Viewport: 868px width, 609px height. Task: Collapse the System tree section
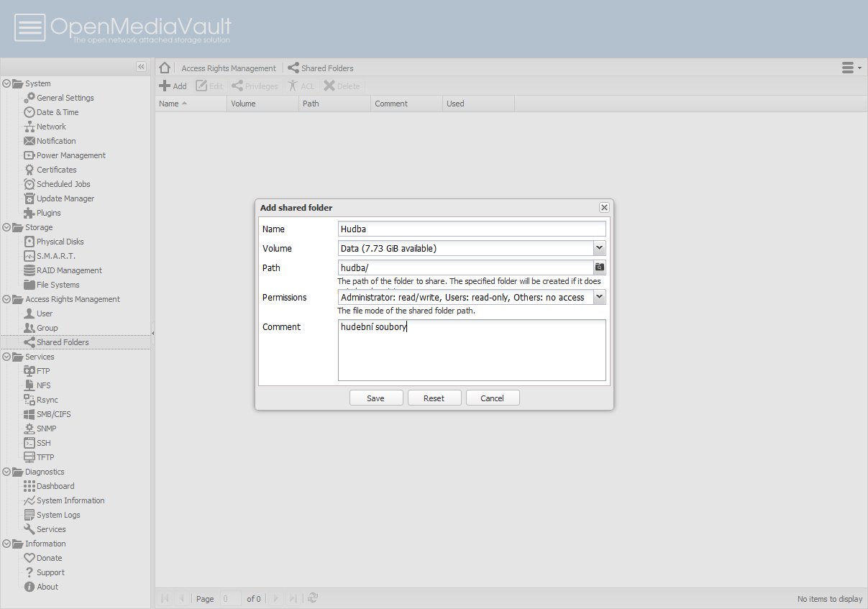(6, 83)
